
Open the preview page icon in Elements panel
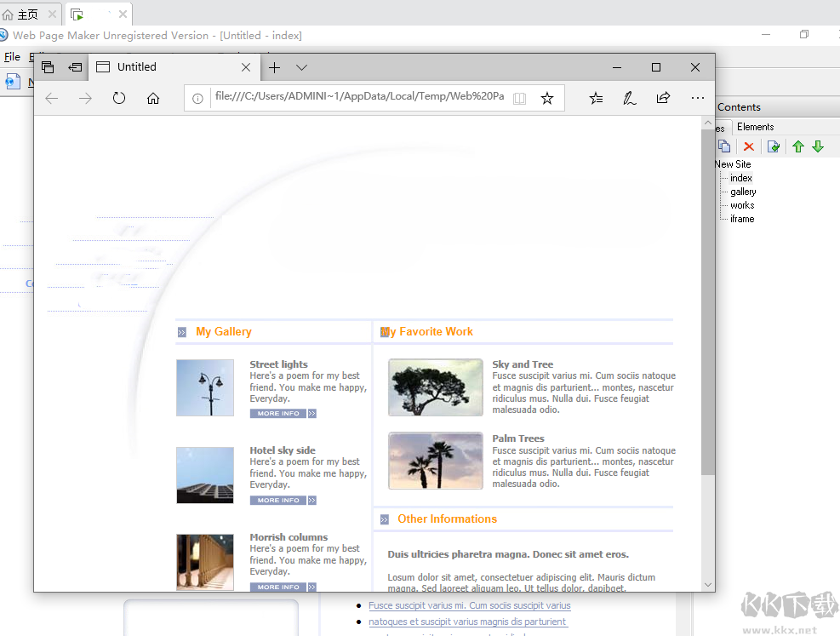774,146
